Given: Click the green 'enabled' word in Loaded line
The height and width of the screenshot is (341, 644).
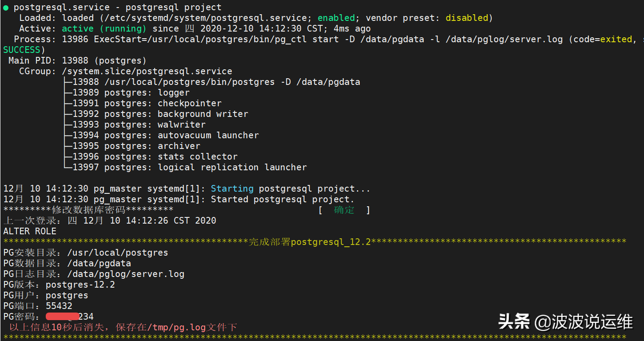Looking at the screenshot, I should click(x=336, y=18).
